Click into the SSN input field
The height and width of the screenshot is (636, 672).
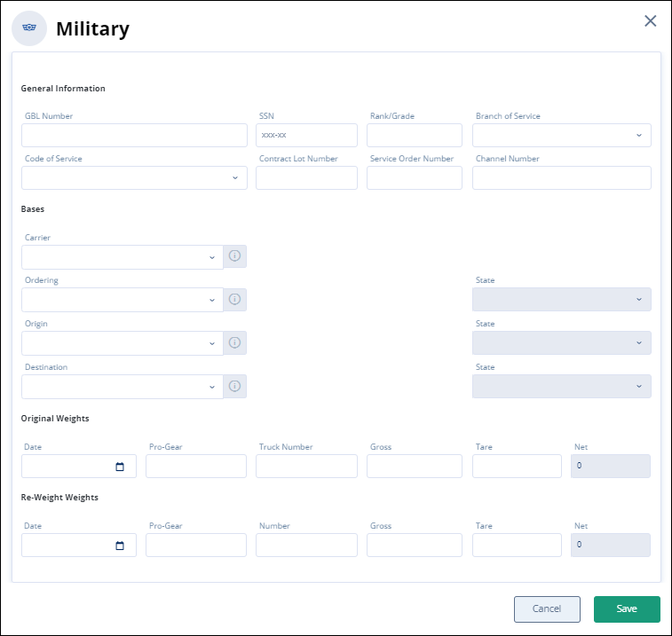click(x=306, y=135)
